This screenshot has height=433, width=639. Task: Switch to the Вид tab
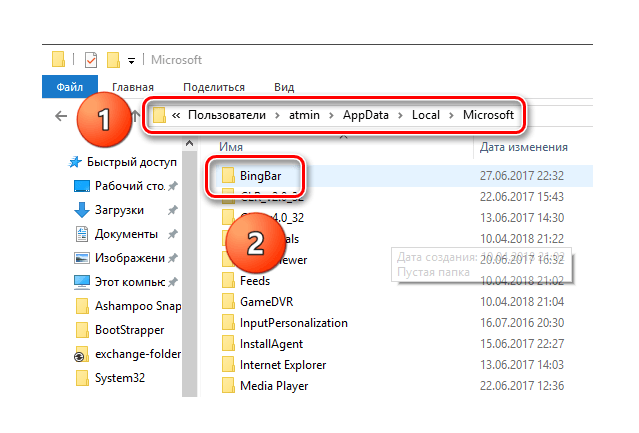[284, 87]
